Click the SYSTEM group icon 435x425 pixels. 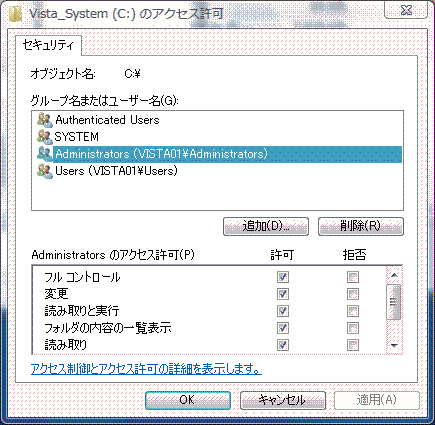pos(45,137)
